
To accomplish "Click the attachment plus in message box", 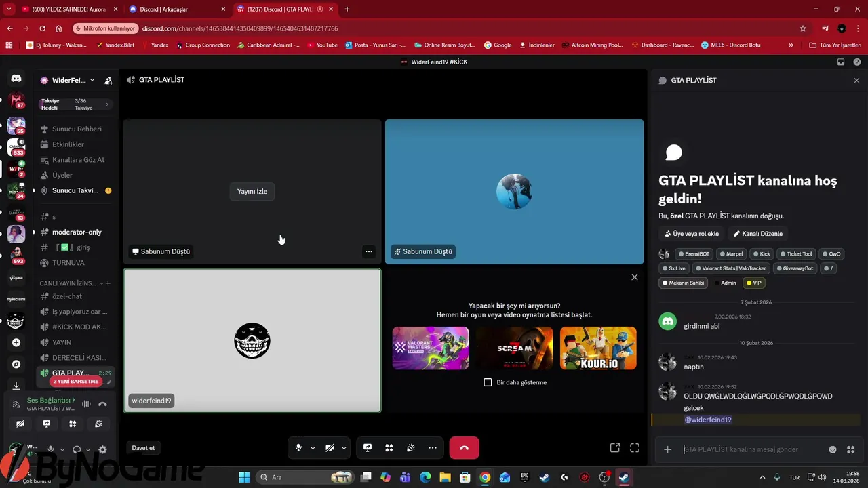I will tap(668, 449).
